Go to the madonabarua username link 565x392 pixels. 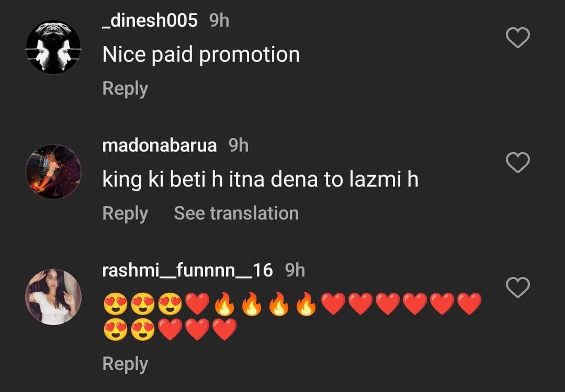(160, 145)
